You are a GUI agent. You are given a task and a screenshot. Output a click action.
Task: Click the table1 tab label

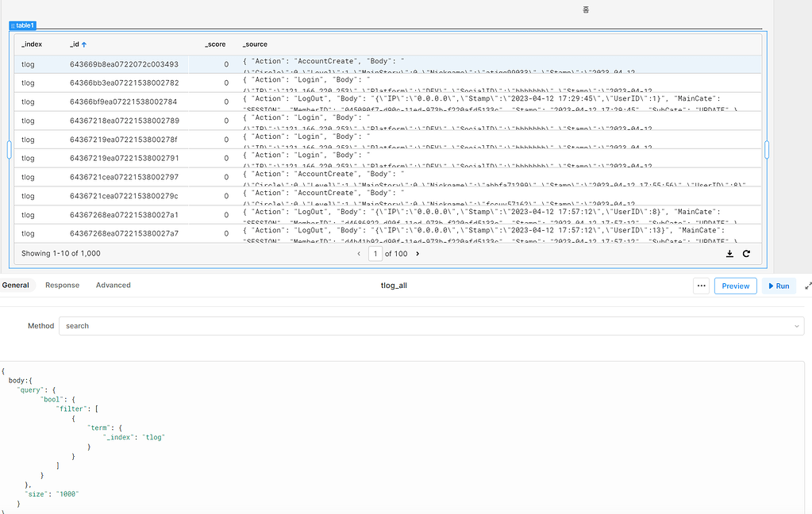25,25
